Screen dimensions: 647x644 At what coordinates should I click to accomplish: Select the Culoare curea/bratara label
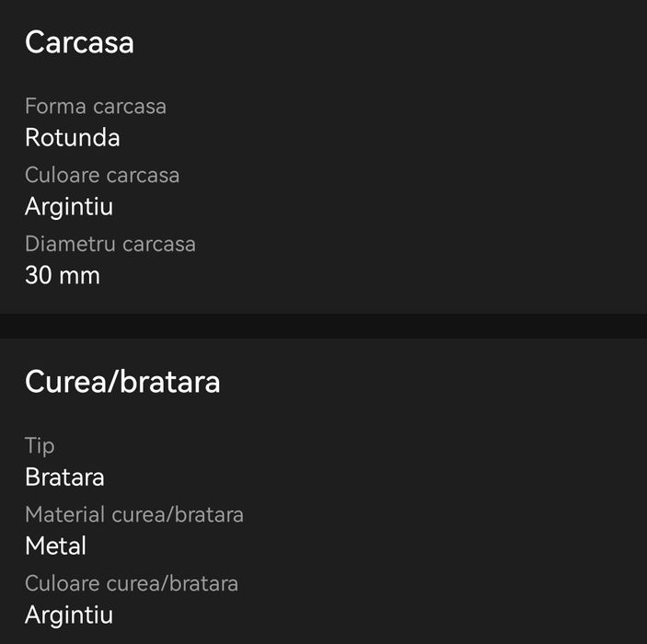click(x=132, y=583)
